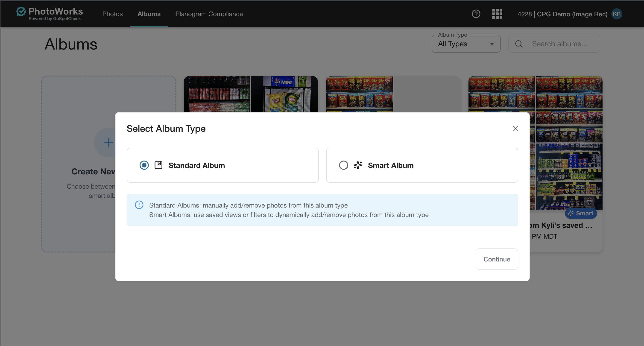Switch to the Albums tab
The width and height of the screenshot is (644, 346).
click(149, 14)
